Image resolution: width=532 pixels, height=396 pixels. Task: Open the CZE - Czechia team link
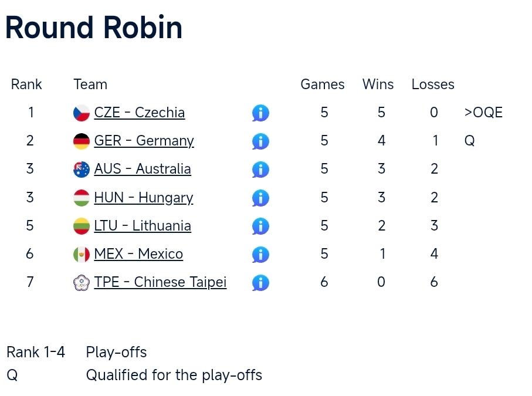[139, 113]
